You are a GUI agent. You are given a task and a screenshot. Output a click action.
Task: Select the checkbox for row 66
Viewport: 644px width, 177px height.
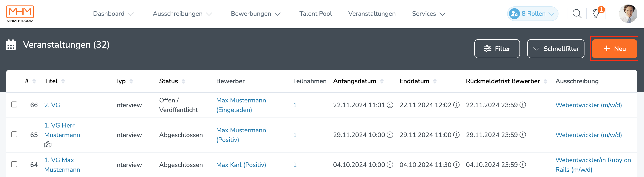coord(14,104)
